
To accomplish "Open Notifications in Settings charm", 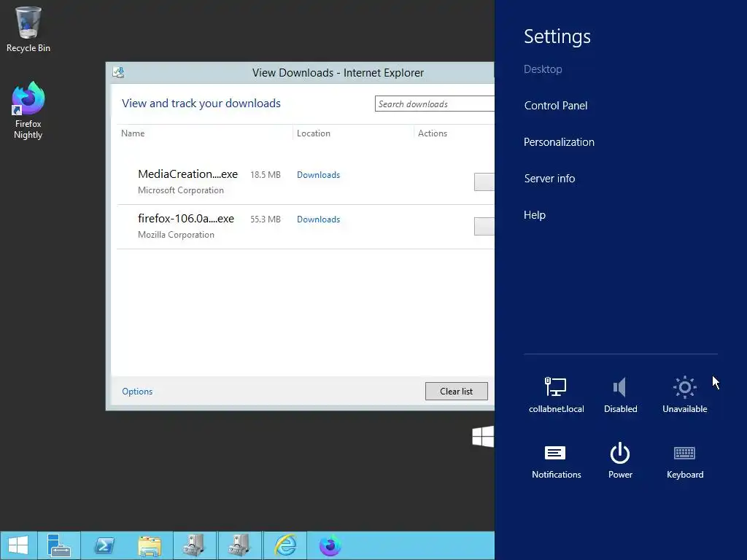I will click(556, 462).
